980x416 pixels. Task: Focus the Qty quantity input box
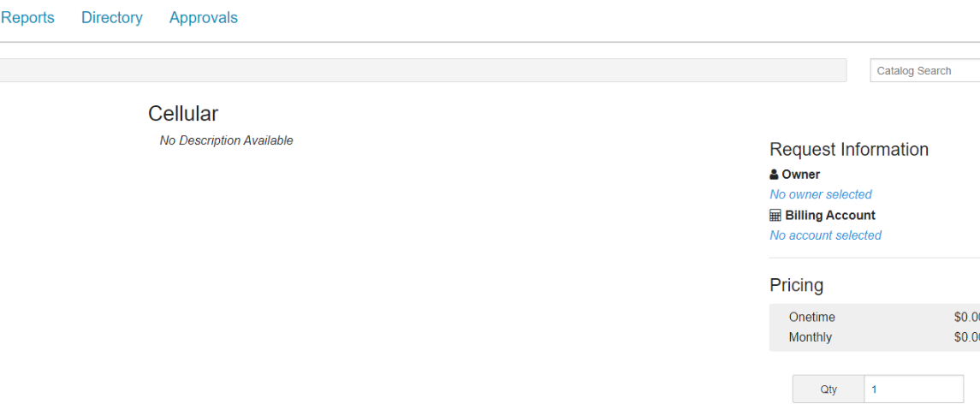coord(913,389)
